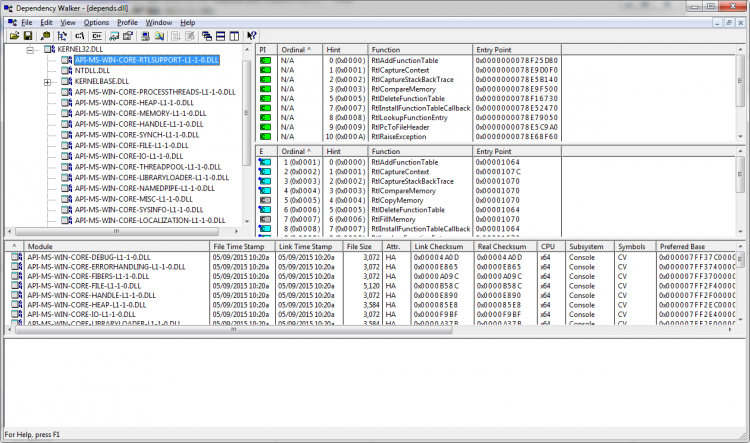
Task: Select RtlLookupFunctionEntry in imports list
Action: (x=409, y=118)
